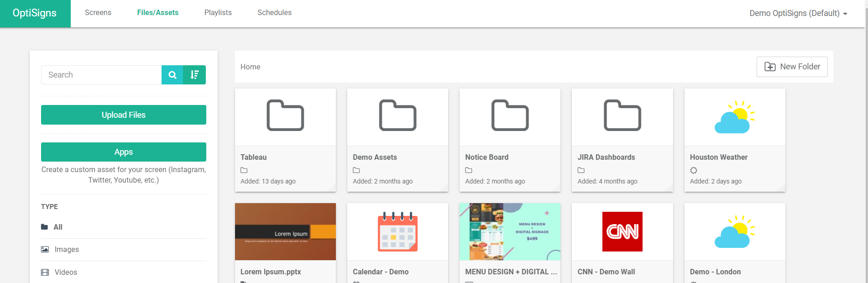Open the Schedules tab
This screenshot has width=868, height=283.
pyautogui.click(x=274, y=13)
